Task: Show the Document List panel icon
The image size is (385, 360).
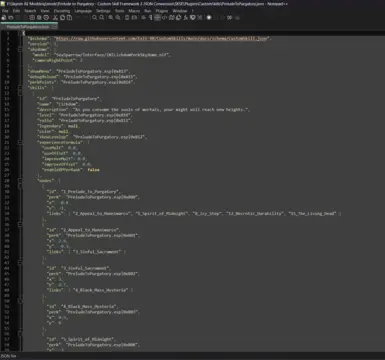Action: (x=178, y=17)
